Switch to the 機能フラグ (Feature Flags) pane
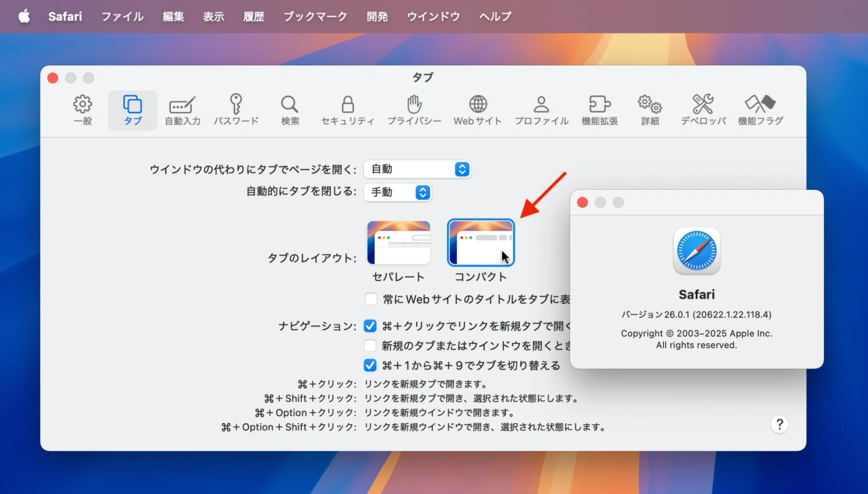The width and height of the screenshot is (868, 494). (x=759, y=109)
